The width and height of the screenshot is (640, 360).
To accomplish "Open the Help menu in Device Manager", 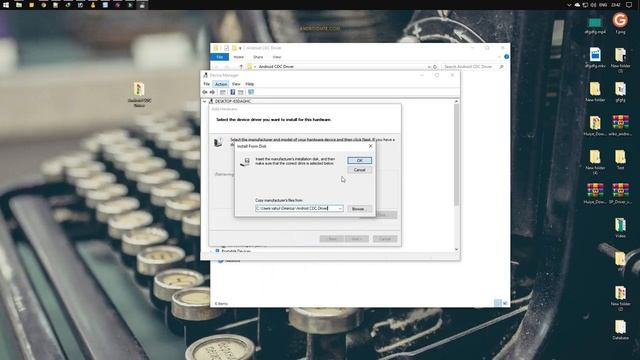I will point(249,84).
